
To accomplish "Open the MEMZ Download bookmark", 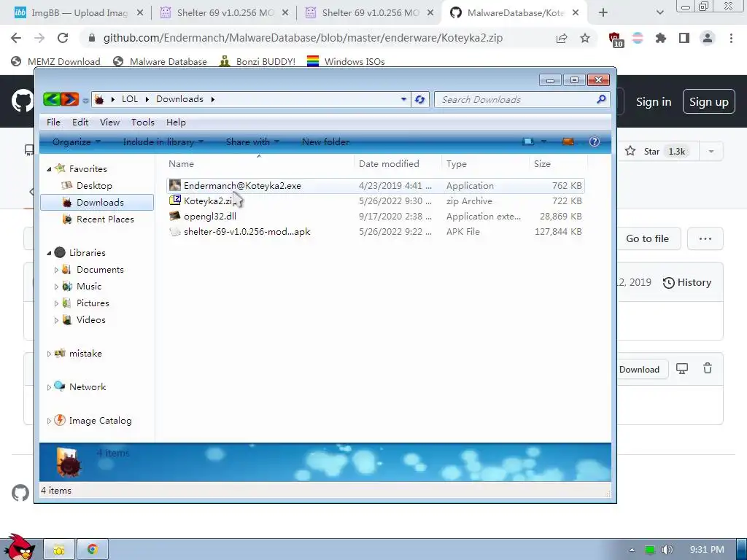I will [x=55, y=61].
